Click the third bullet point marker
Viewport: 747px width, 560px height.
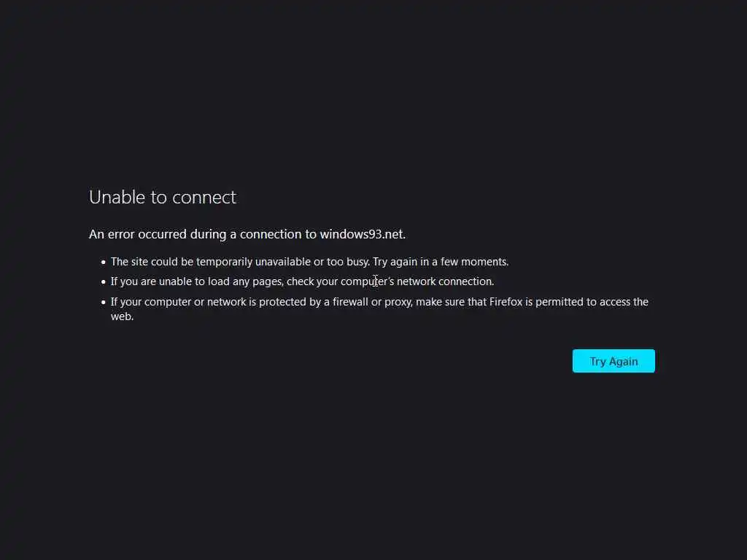coord(104,303)
